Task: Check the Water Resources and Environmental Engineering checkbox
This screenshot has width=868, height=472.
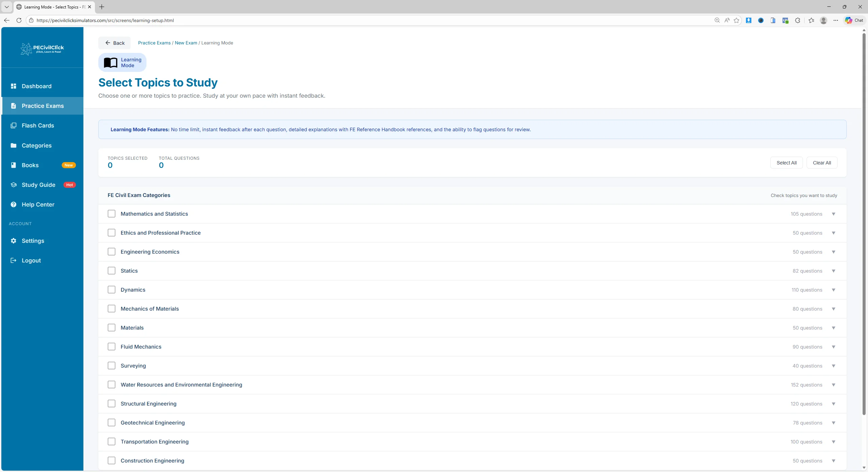Action: [x=112, y=384]
